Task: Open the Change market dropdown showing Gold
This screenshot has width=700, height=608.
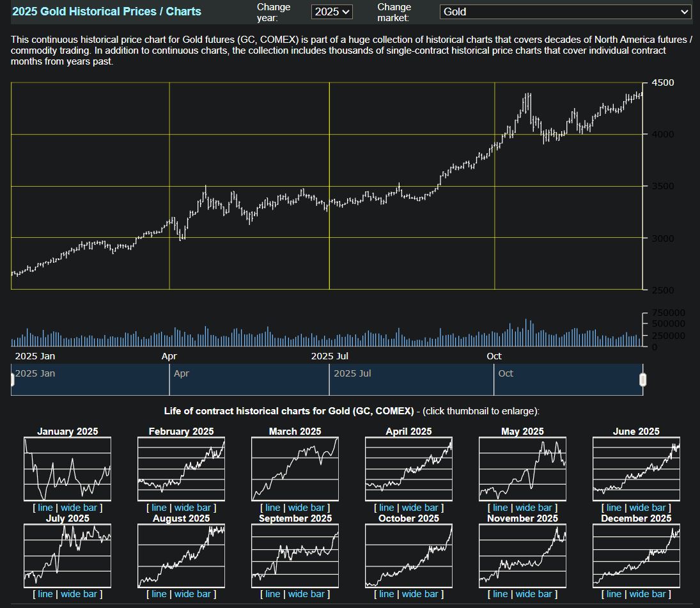Action: click(x=566, y=12)
